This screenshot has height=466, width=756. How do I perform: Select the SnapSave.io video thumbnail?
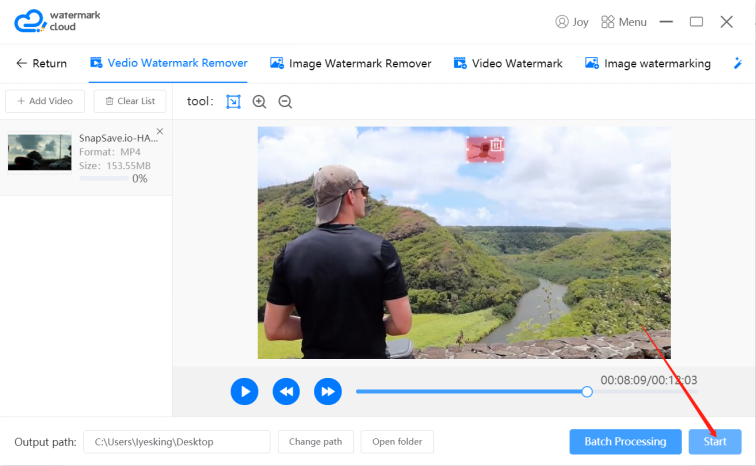[x=40, y=152]
